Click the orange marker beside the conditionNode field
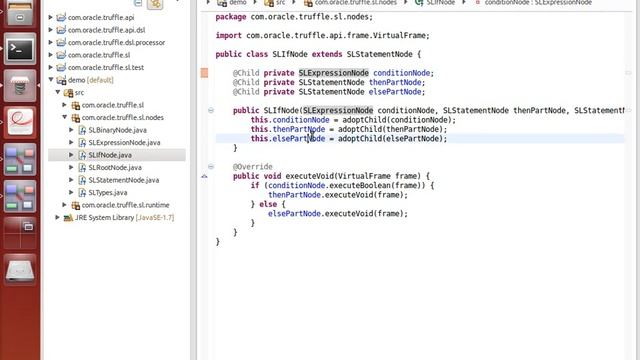This screenshot has height=360, width=640. click(204, 73)
